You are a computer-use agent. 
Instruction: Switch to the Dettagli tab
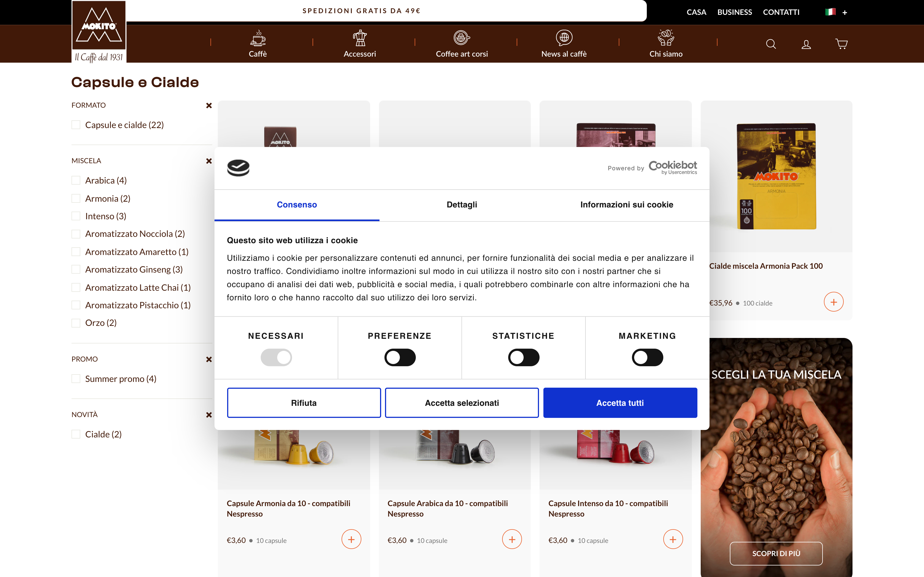(462, 205)
